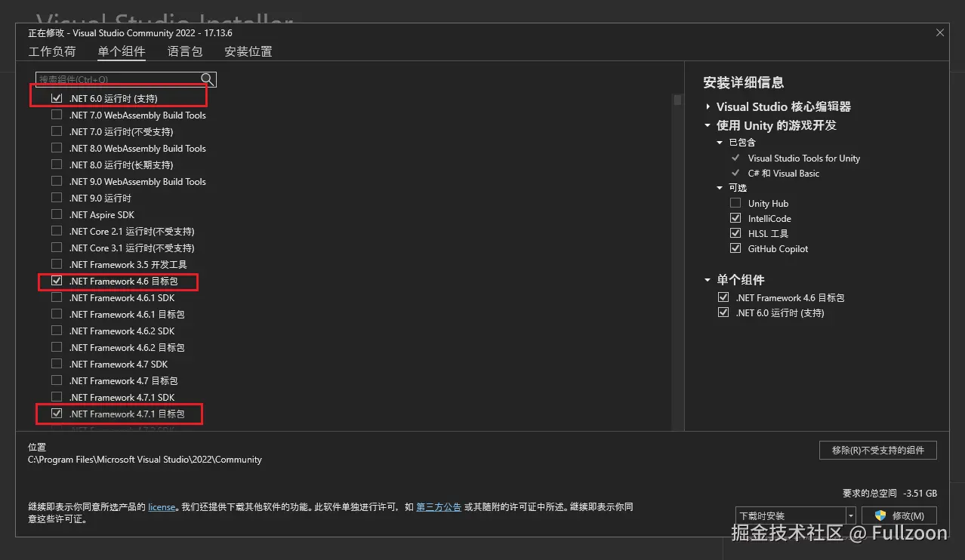Check .NET Framework 4.7 目标包
Image resolution: width=965 pixels, height=560 pixels.
pos(57,381)
